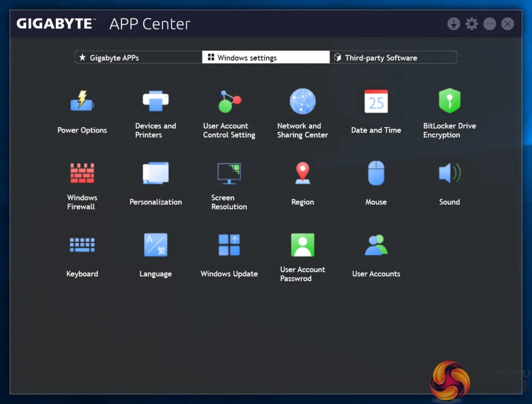Switch to Third-party Software tab
The height and width of the screenshot is (404, 532).
tap(393, 57)
